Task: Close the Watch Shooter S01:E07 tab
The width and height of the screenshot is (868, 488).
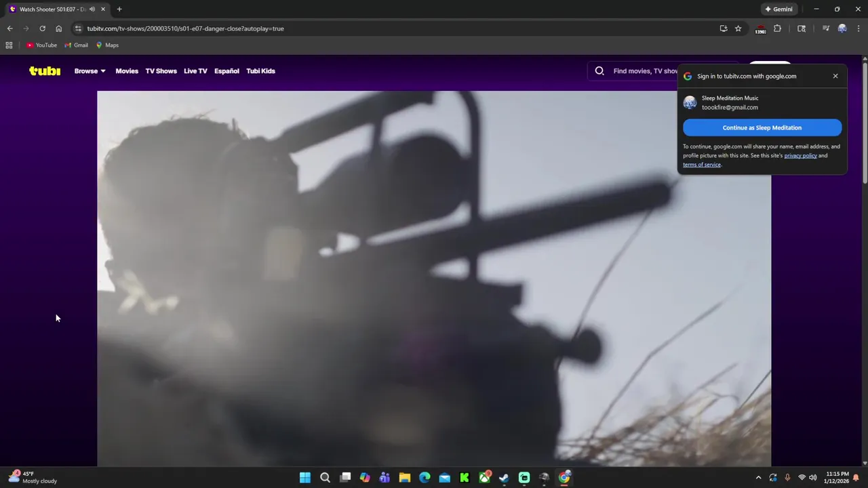Action: click(102, 9)
